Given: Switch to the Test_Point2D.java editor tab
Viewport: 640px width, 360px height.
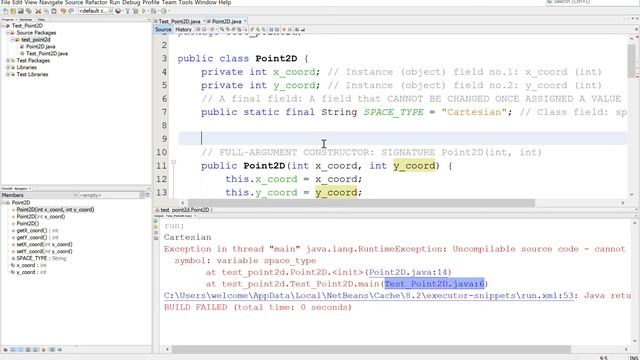Looking at the screenshot, I should point(179,21).
